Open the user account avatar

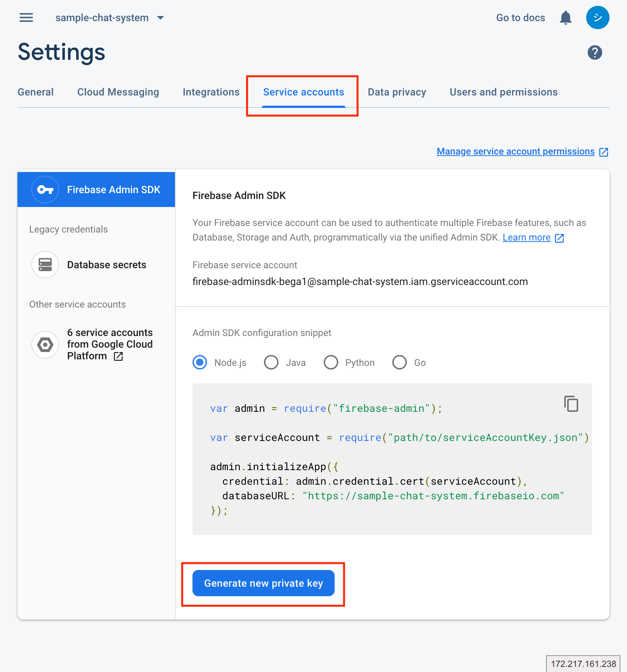click(597, 17)
